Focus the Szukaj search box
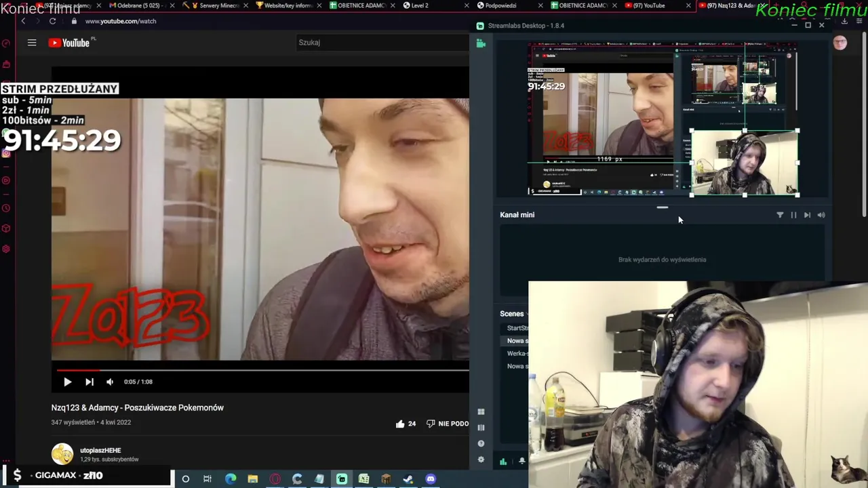 point(383,42)
